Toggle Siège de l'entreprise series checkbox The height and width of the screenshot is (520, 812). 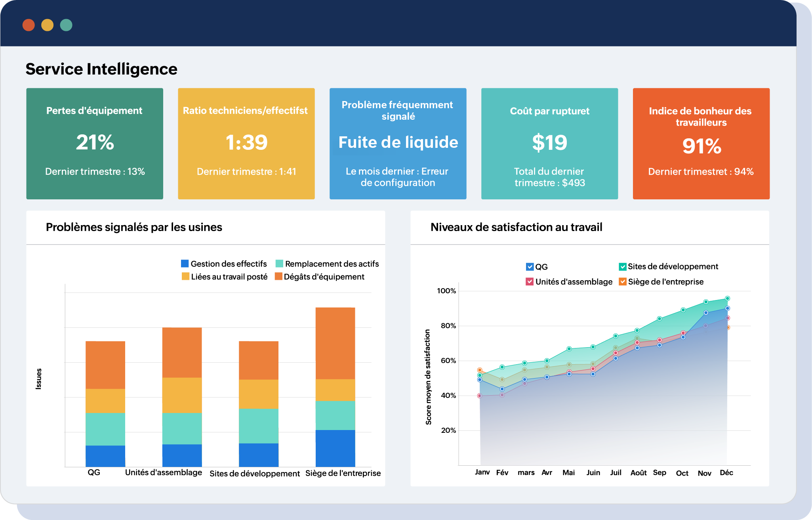(622, 282)
